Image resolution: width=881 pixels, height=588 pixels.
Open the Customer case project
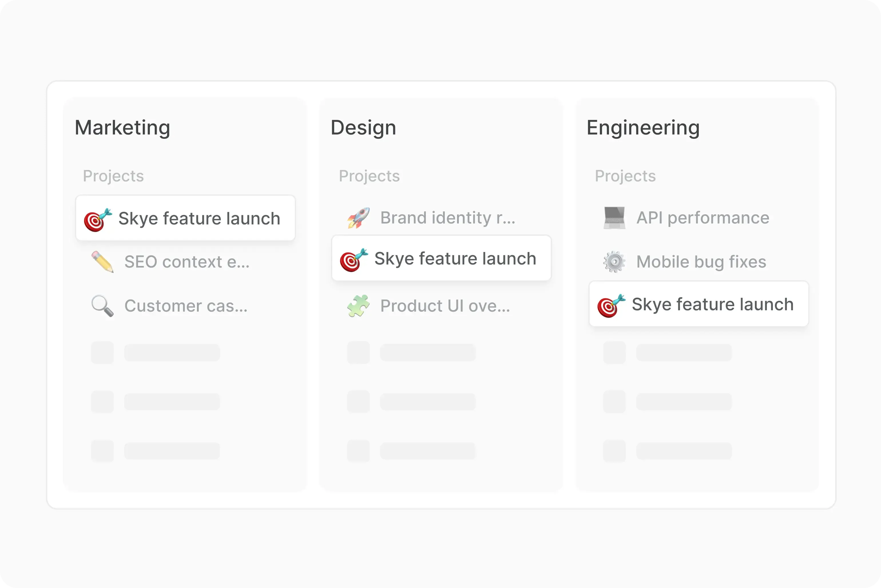coord(186,306)
